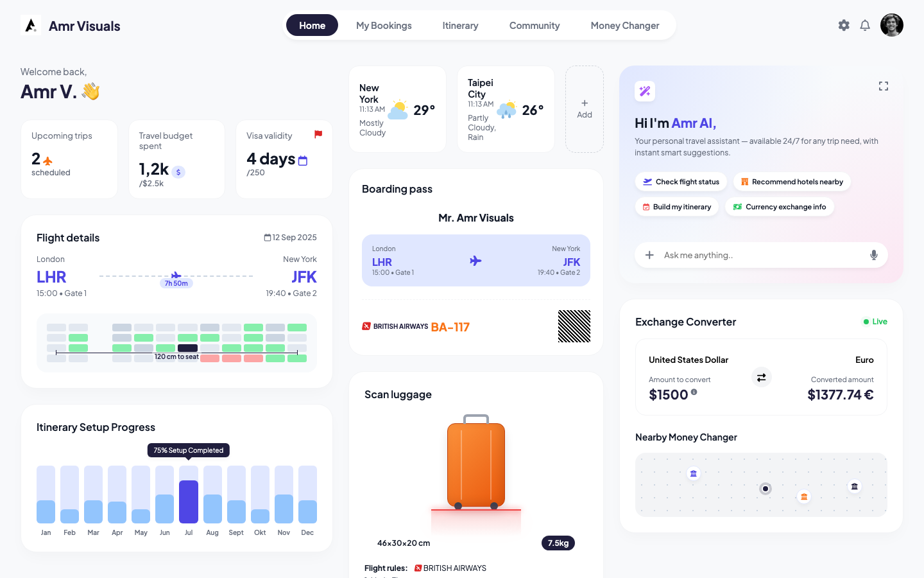
Task: Select the Jan progress bar
Action: tap(46, 495)
